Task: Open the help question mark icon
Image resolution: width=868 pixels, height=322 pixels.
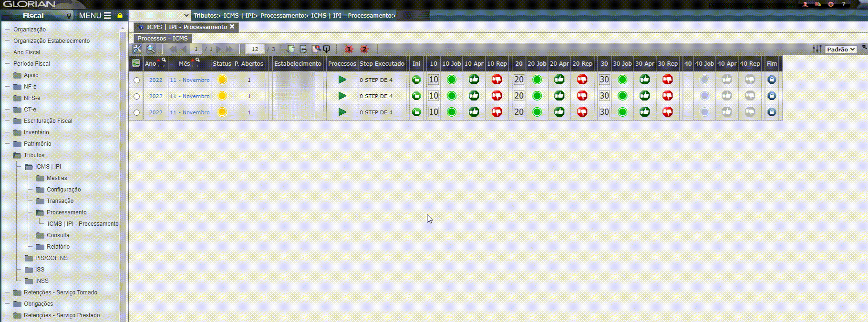Action: 843,4
